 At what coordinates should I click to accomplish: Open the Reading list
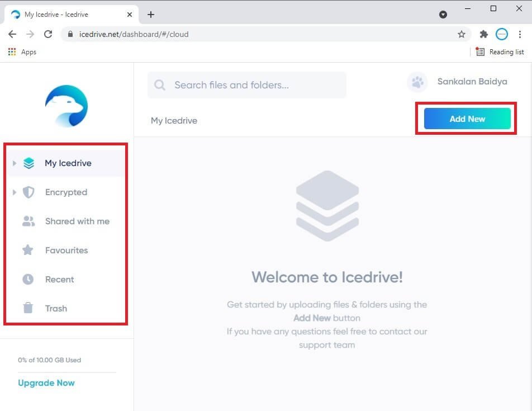[500, 52]
